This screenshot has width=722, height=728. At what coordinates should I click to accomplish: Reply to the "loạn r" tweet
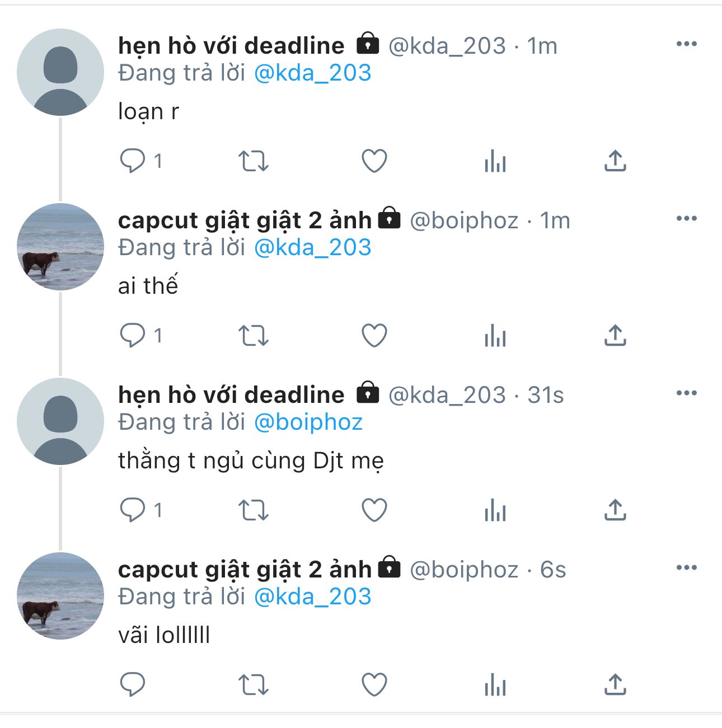pyautogui.click(x=133, y=161)
